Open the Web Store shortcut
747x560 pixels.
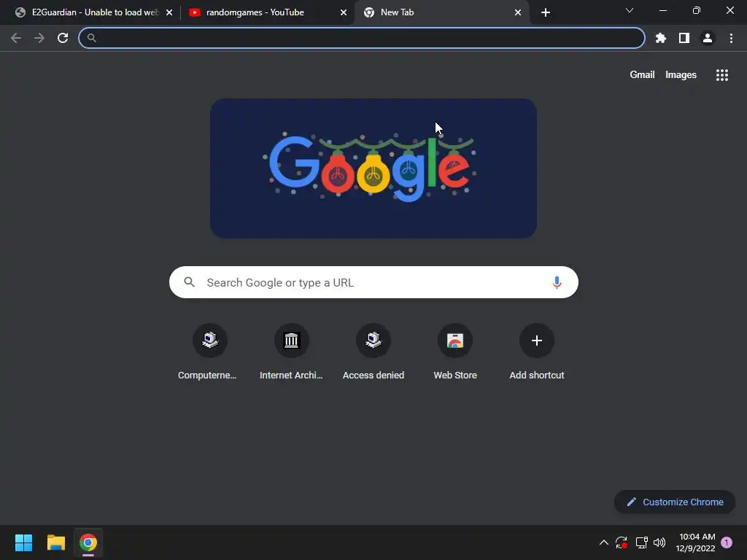(455, 352)
